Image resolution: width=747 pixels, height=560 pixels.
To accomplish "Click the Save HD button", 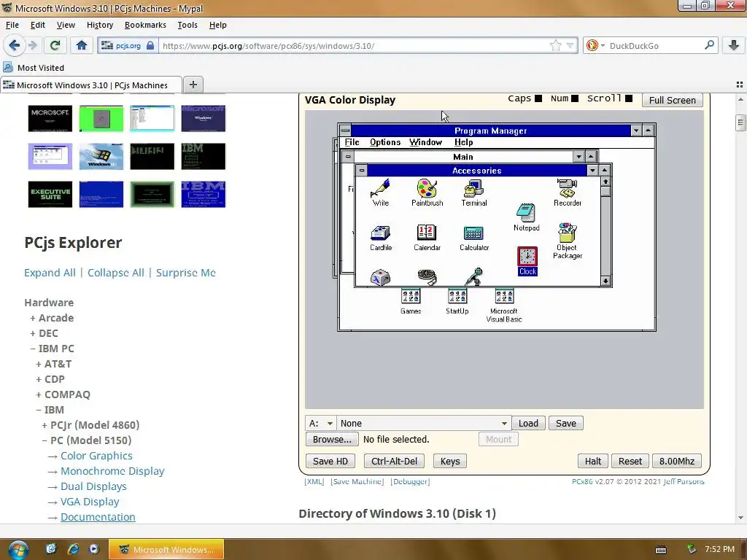I will point(330,461).
